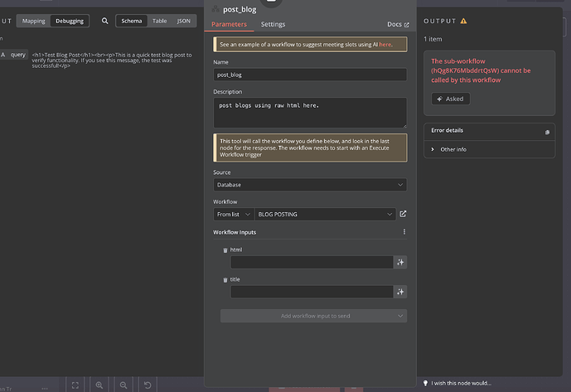Open the From list mode dropdown
571x392 pixels.
(x=234, y=214)
